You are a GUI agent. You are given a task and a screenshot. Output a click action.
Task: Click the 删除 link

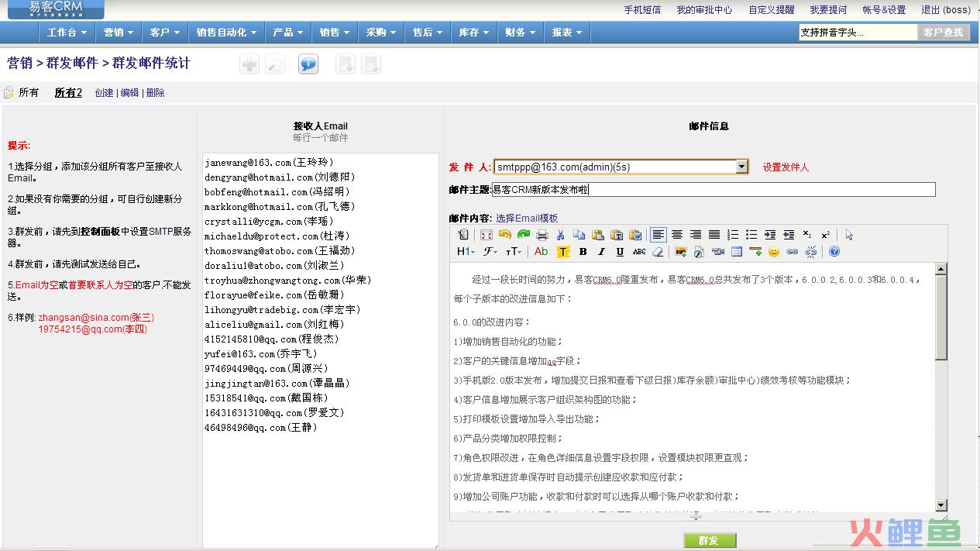[155, 93]
